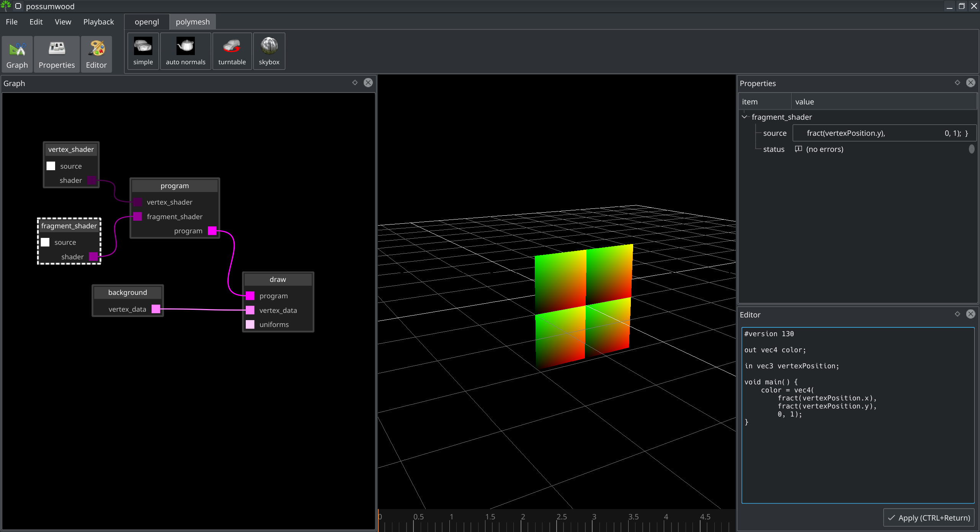Toggle the fragment_shader source checkbox
The image size is (980, 532).
click(46, 242)
